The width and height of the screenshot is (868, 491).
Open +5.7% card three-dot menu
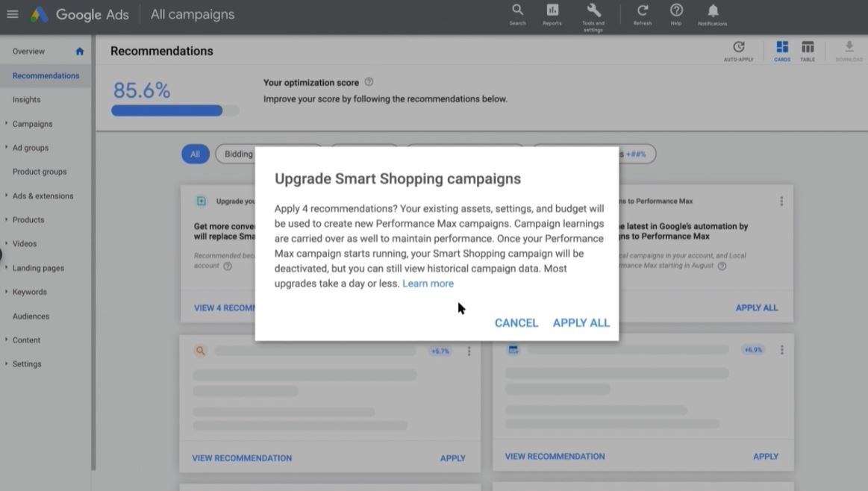click(469, 351)
